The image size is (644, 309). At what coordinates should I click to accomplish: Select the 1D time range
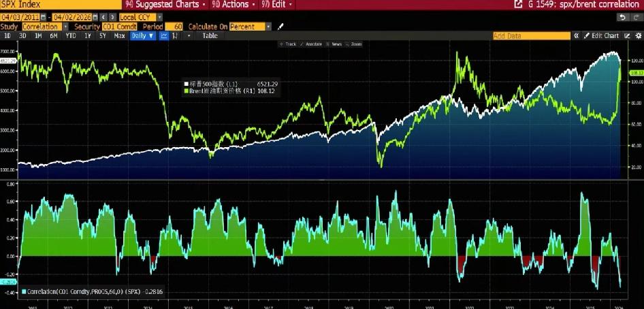click(x=7, y=35)
